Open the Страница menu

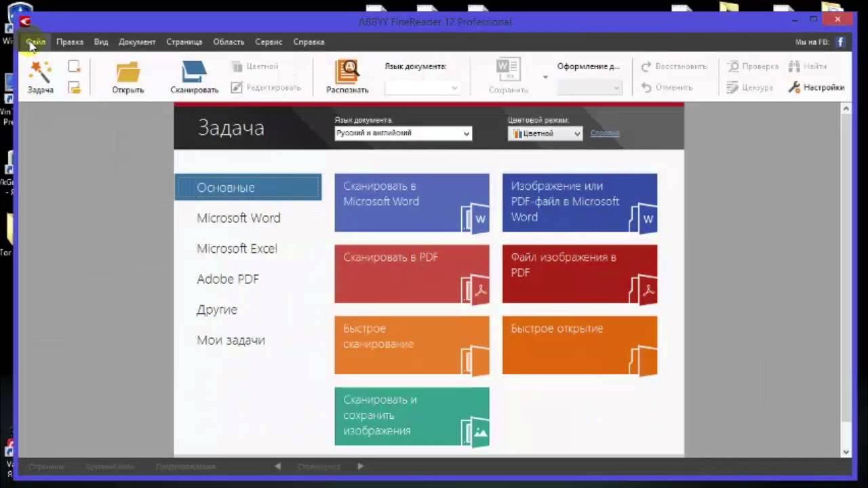pyautogui.click(x=184, y=42)
